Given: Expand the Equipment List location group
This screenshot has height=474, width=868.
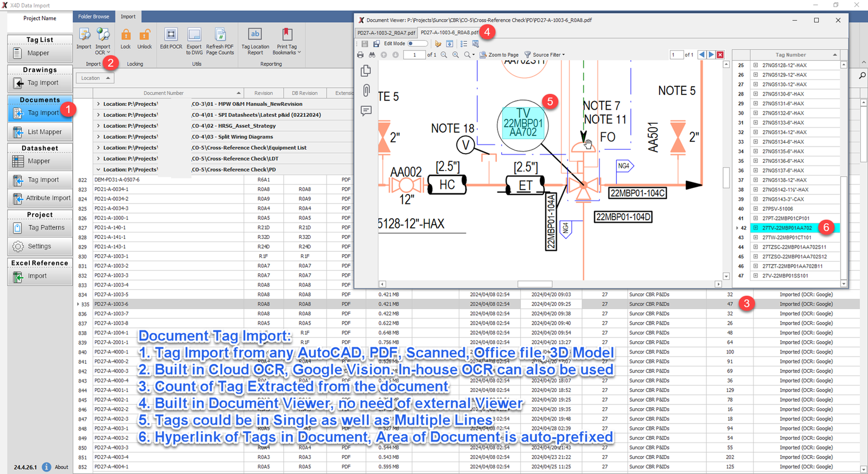Looking at the screenshot, I should click(x=98, y=148).
